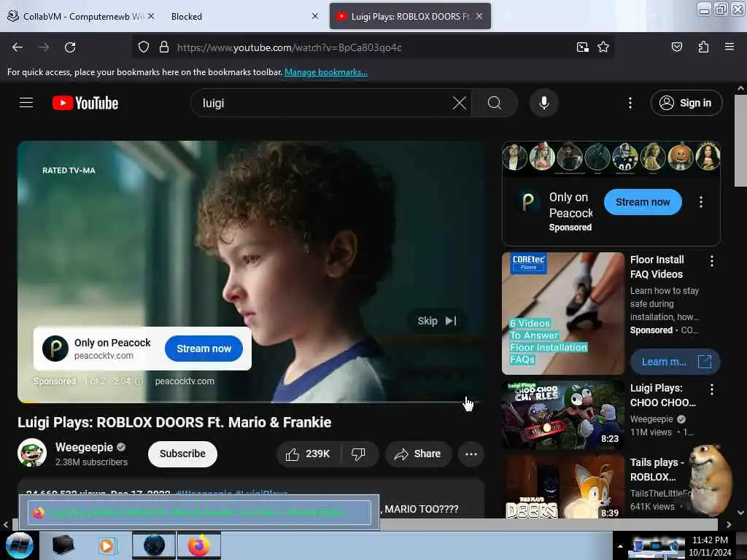Click the Sign in button
This screenshot has height=560, width=747.
point(686,103)
